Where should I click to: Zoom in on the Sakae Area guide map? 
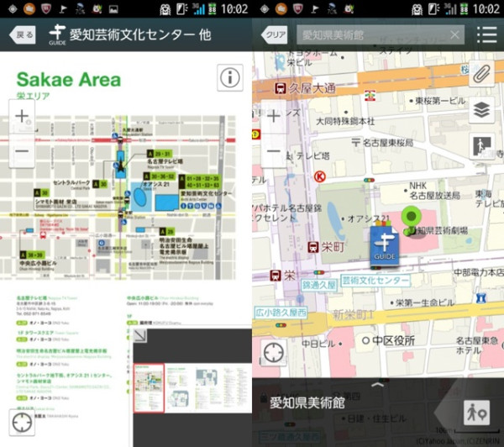pyautogui.click(x=22, y=116)
